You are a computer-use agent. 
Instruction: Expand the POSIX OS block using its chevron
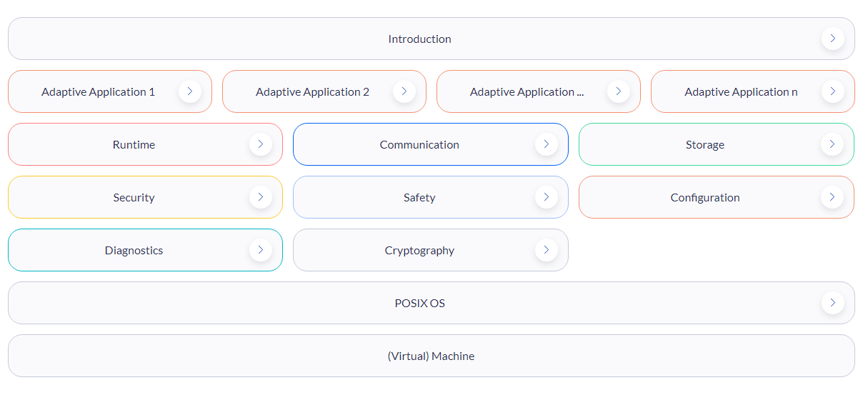click(832, 303)
